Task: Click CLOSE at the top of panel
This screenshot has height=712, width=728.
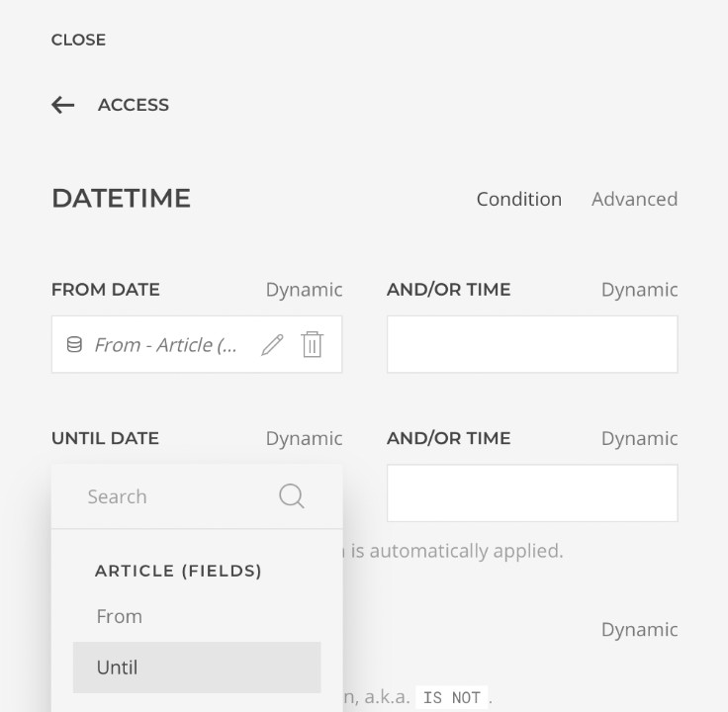Action: [x=78, y=40]
